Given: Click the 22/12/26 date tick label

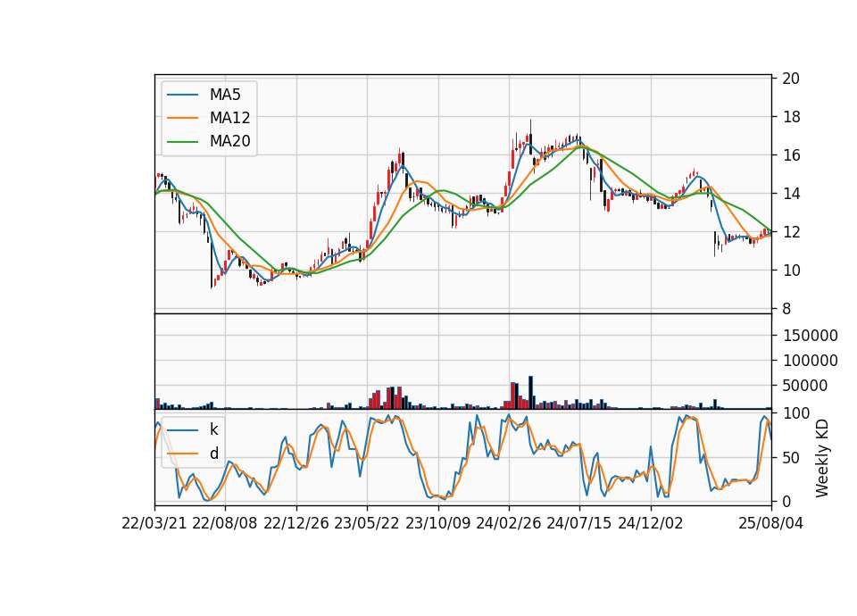Looking at the screenshot, I should (x=296, y=523).
